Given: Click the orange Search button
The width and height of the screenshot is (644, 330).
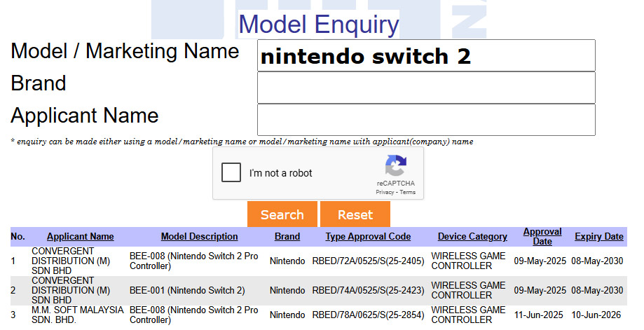Looking at the screenshot, I should 282,214.
